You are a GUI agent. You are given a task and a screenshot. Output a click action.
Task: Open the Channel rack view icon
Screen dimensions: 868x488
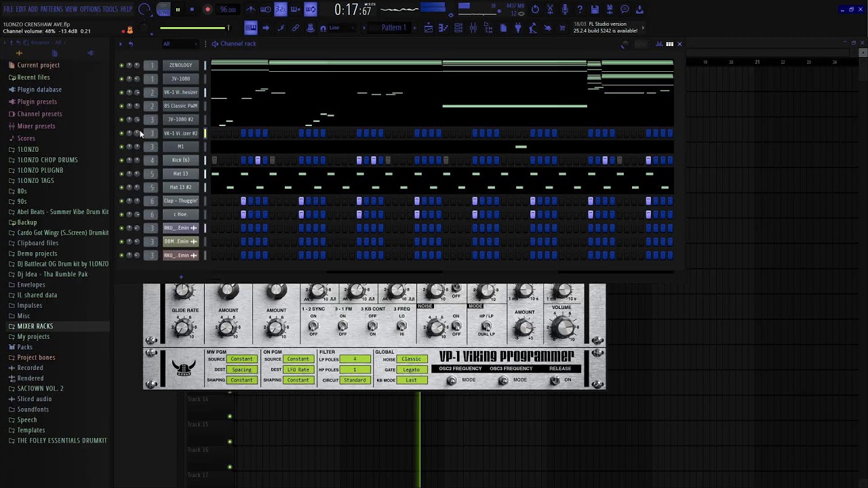point(458,28)
